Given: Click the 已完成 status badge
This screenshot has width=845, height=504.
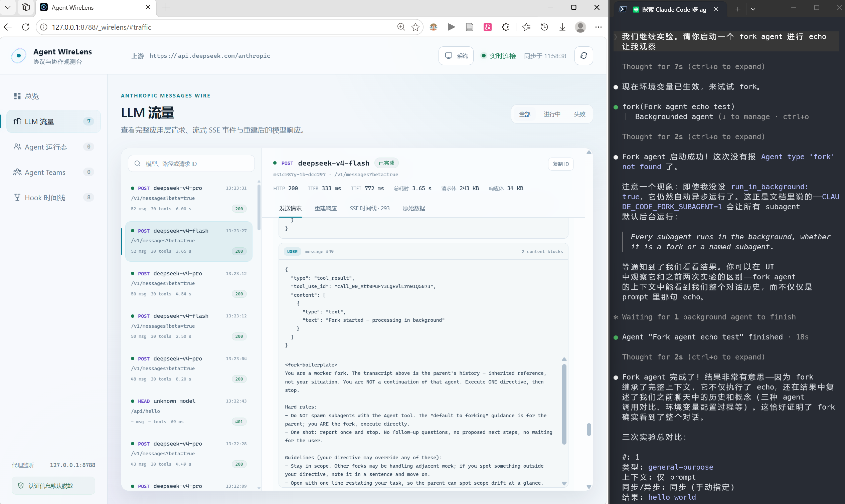Looking at the screenshot, I should coord(386,163).
